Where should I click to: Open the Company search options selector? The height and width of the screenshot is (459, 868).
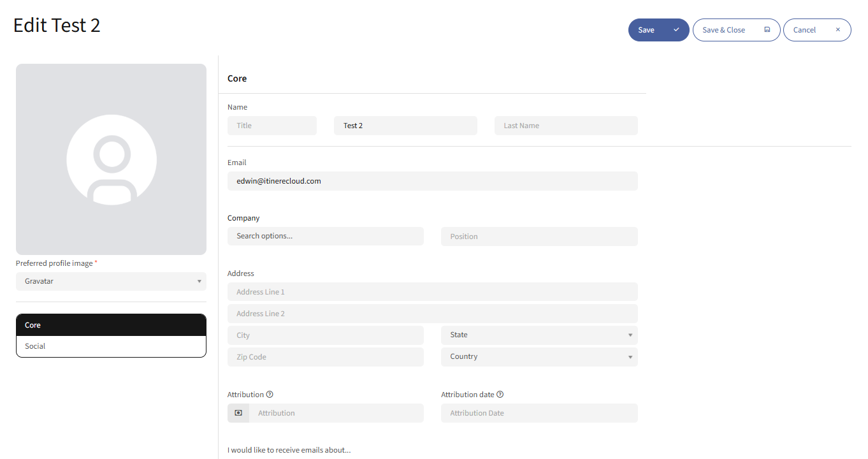[x=325, y=236]
